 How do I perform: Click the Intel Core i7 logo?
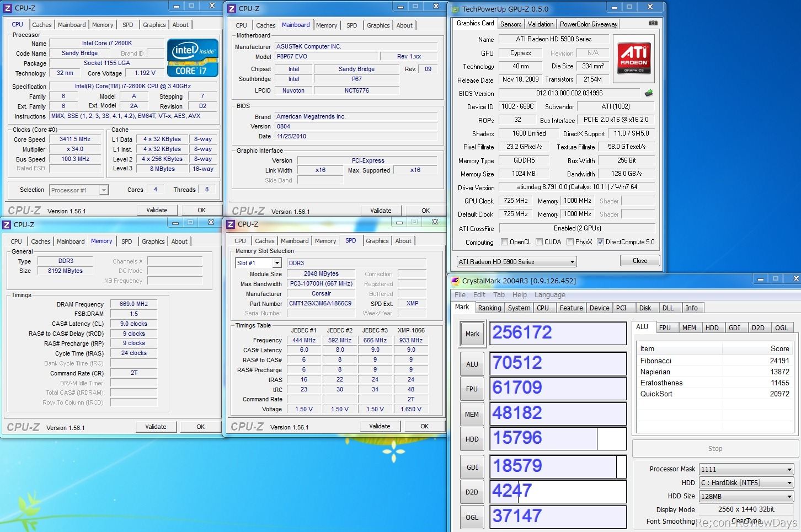click(193, 58)
